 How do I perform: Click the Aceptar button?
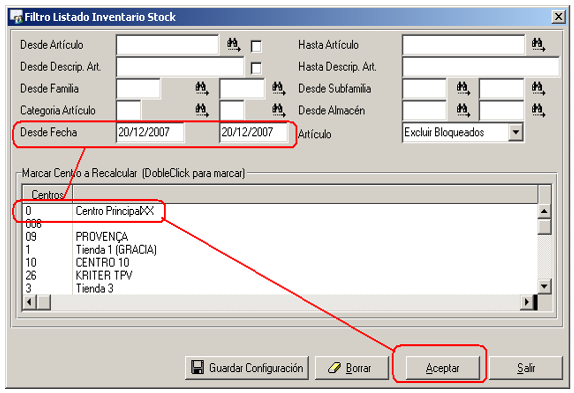pyautogui.click(x=442, y=367)
